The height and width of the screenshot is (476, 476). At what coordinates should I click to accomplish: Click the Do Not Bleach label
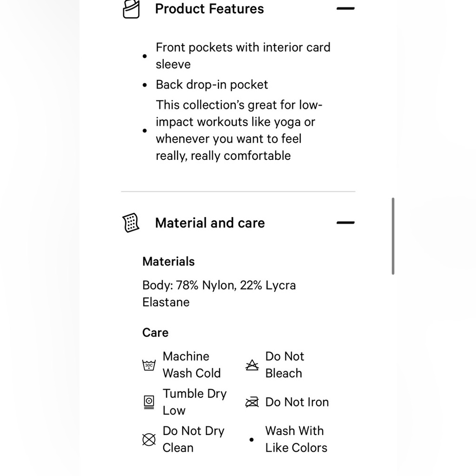pos(284,365)
